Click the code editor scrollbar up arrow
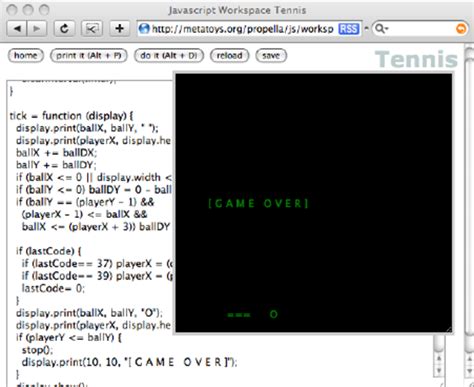The width and height of the screenshot is (474, 387). coord(439,359)
